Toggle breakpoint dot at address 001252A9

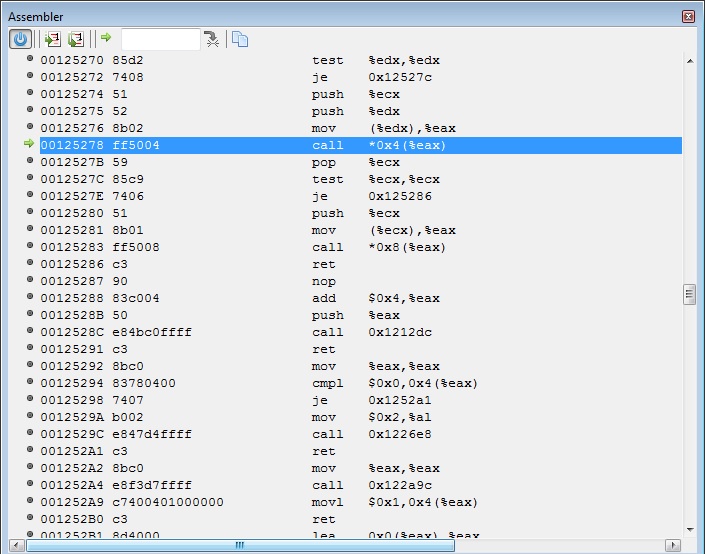point(30,500)
